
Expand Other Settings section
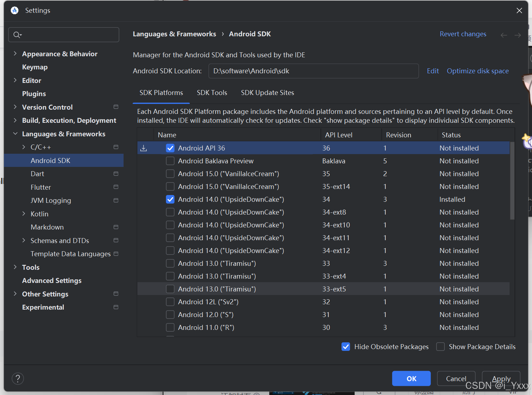coord(15,294)
